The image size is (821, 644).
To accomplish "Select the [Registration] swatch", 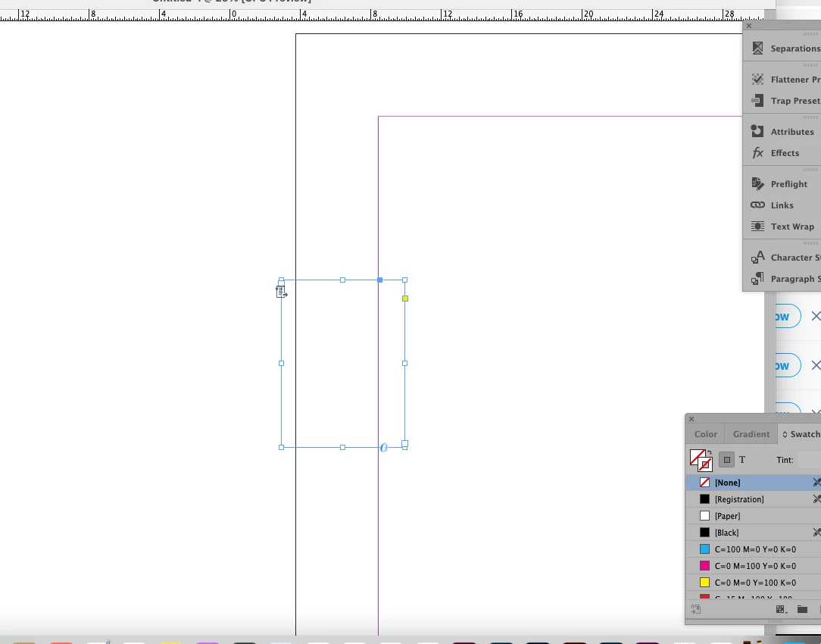I will coord(754,499).
